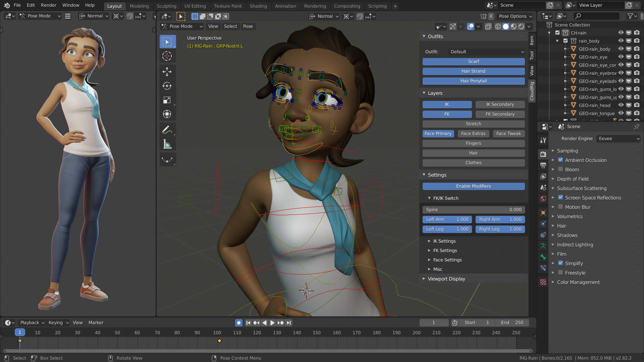Open the Render Properties tab icon

point(543,154)
